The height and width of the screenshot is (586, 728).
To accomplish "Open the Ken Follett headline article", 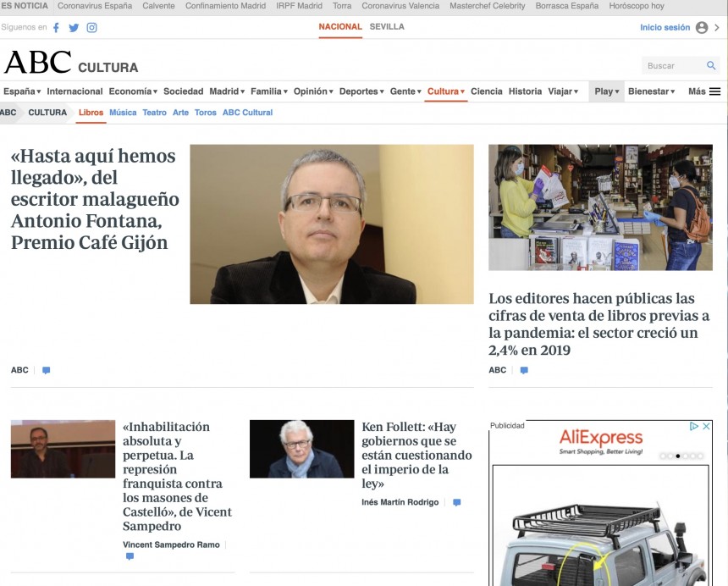I will [416, 455].
